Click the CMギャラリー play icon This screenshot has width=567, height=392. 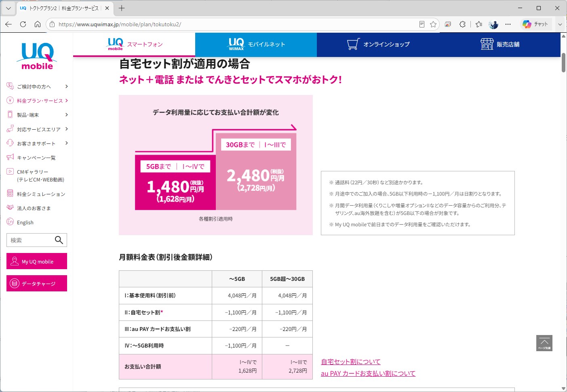[x=10, y=171]
